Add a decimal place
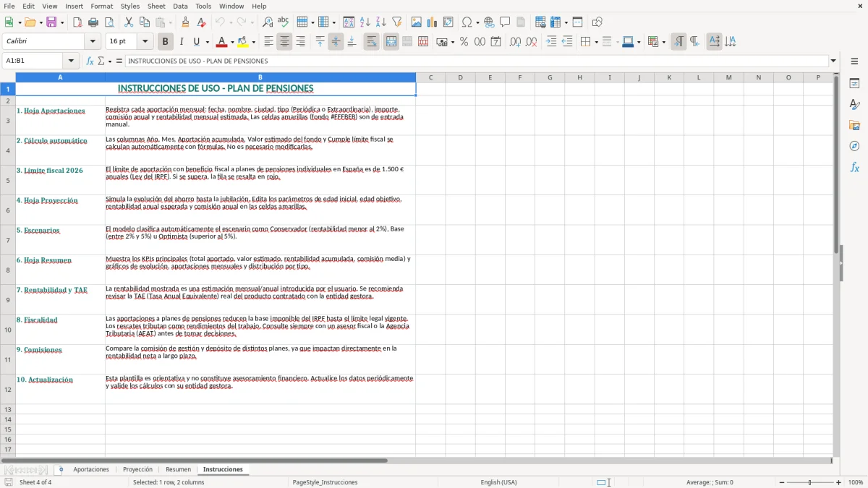Image resolution: width=868 pixels, height=488 pixels. (x=515, y=42)
